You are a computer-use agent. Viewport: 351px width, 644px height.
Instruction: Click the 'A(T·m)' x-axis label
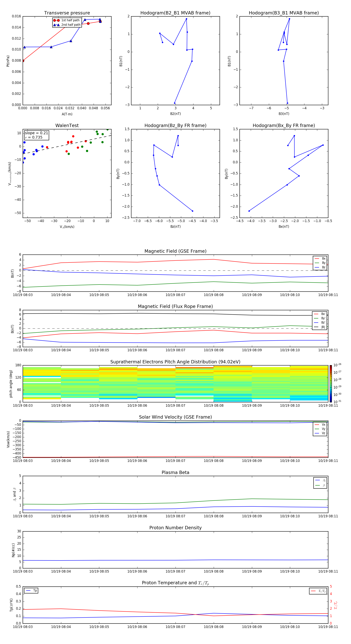pos(67,114)
